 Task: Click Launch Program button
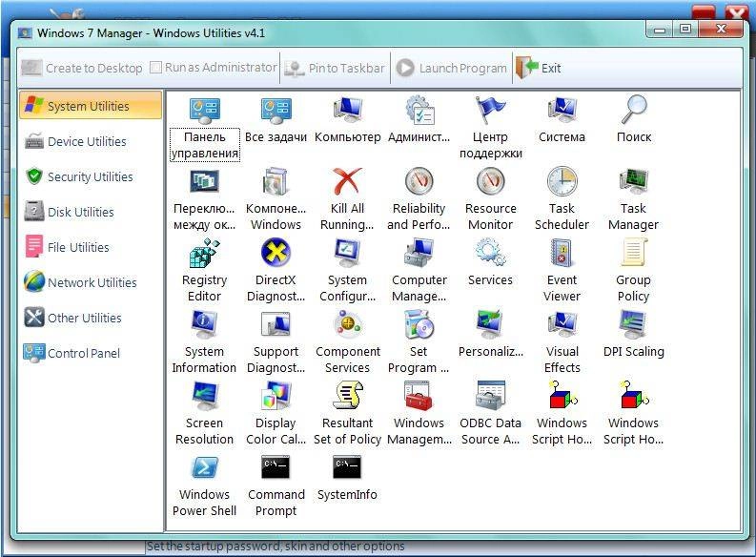(x=452, y=68)
